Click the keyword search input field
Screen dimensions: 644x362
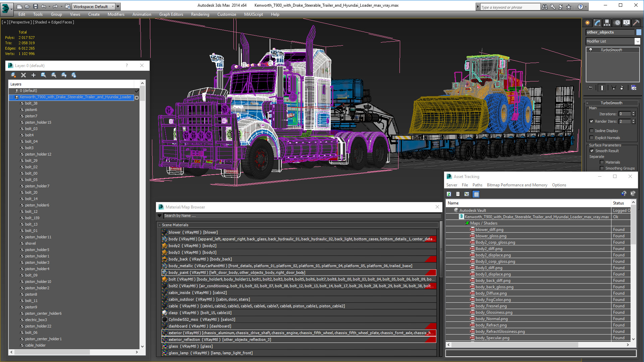click(x=510, y=7)
